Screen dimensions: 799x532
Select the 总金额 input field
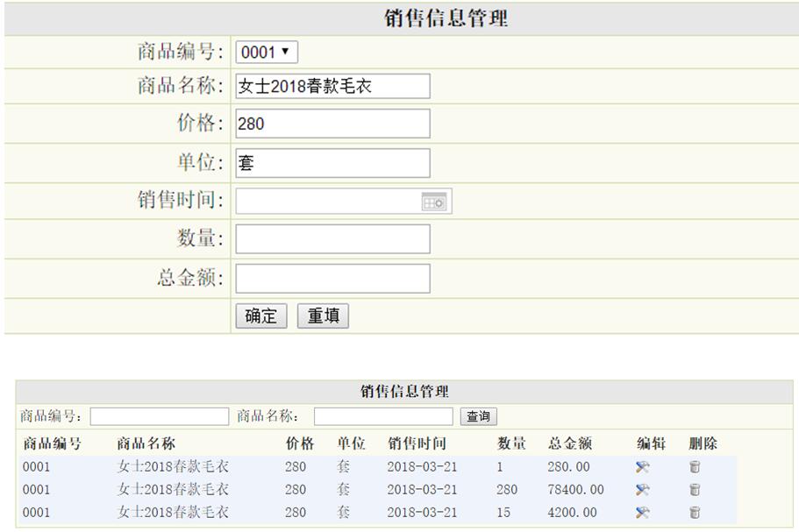point(332,279)
